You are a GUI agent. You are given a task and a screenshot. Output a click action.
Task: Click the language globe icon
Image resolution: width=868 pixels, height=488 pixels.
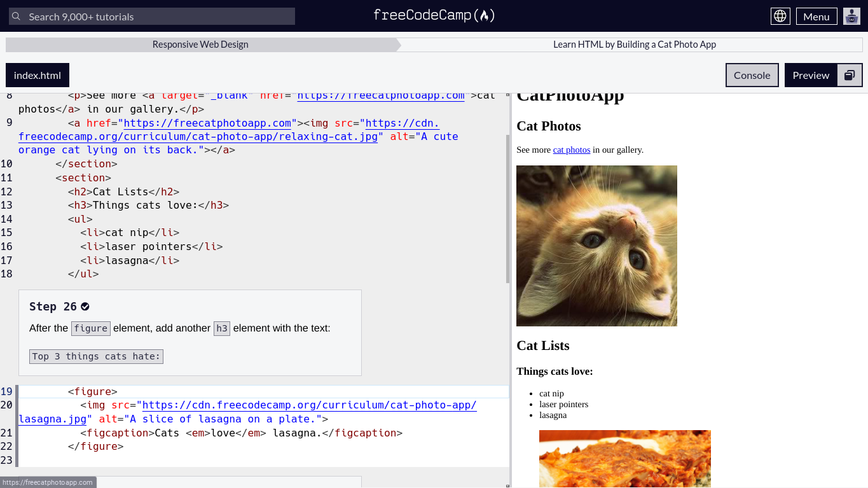click(x=780, y=17)
